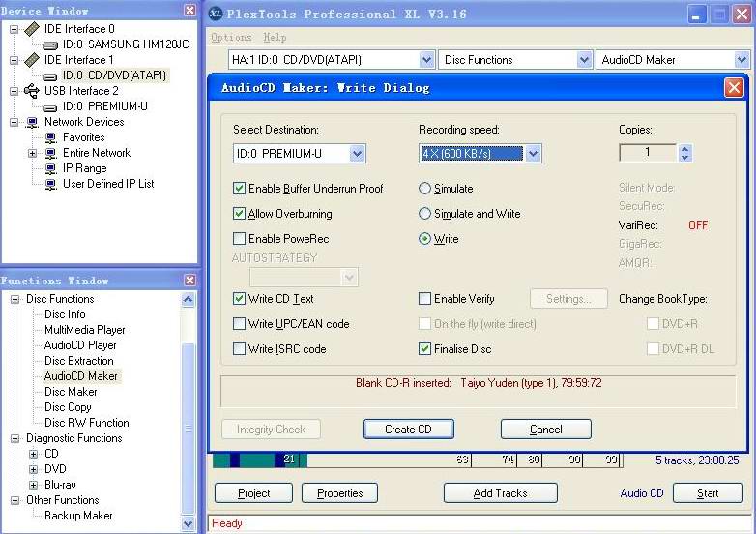Select MultiMedia Player function
The height and width of the screenshot is (534, 756).
click(85, 330)
